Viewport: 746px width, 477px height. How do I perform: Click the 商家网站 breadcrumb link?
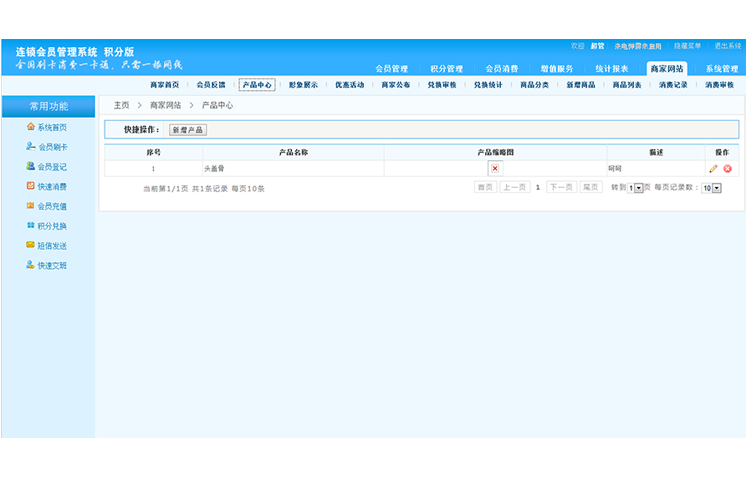(x=165, y=105)
